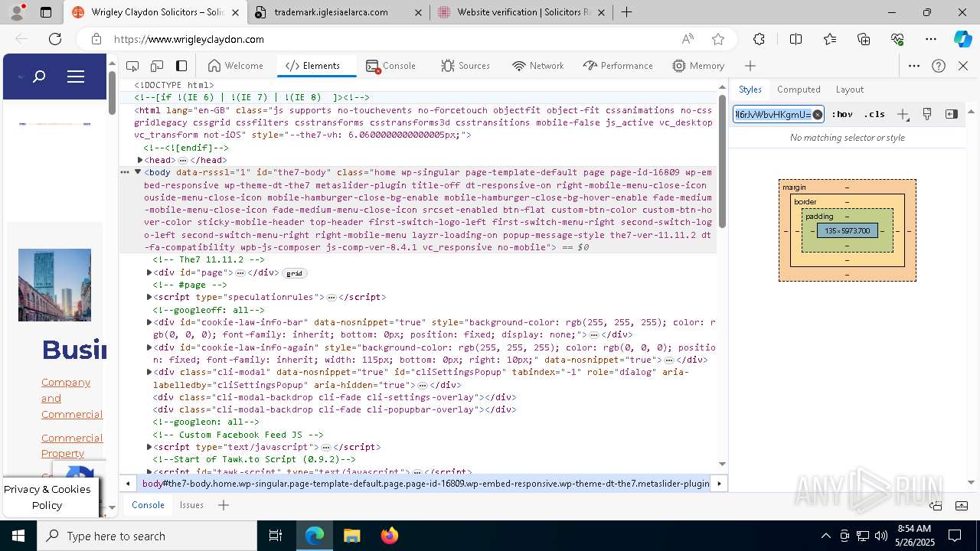Focus the Styles filter input
Image resolution: width=980 pixels, height=551 pixels.
point(772,115)
